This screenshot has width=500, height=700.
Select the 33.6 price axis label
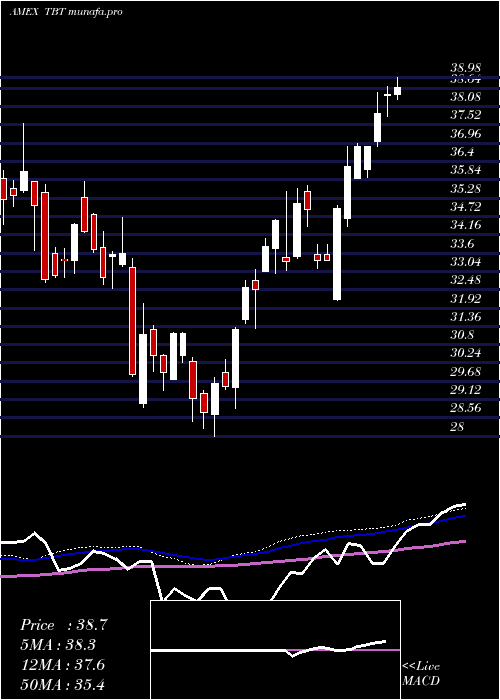click(x=462, y=244)
